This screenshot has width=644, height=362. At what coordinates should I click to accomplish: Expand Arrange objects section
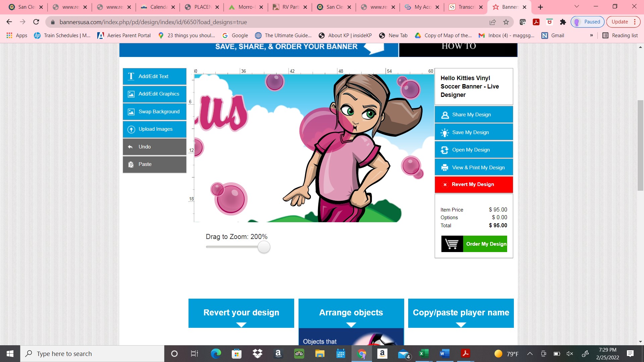351,313
